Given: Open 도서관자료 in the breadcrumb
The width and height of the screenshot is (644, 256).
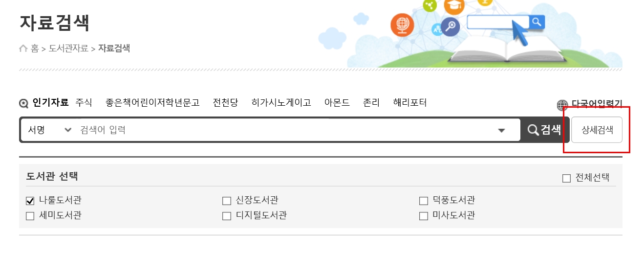Looking at the screenshot, I should [x=68, y=48].
